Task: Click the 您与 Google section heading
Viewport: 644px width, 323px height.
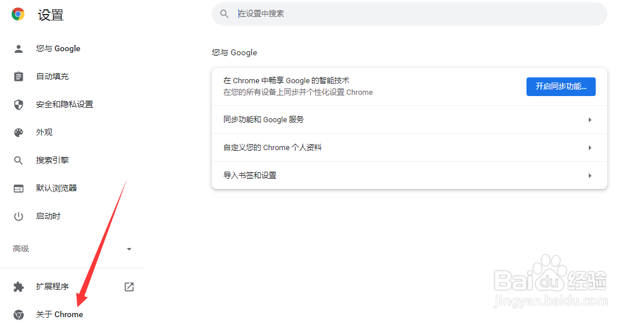Action: [234, 52]
